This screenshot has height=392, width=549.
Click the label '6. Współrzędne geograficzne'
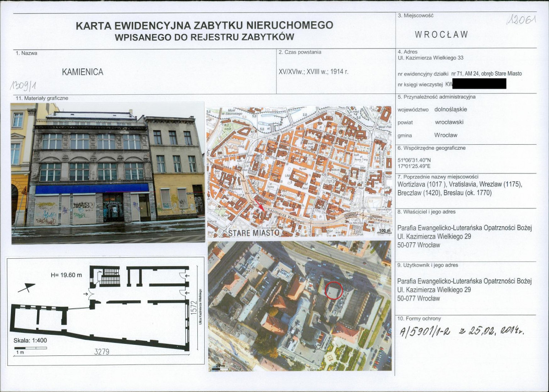click(x=432, y=148)
